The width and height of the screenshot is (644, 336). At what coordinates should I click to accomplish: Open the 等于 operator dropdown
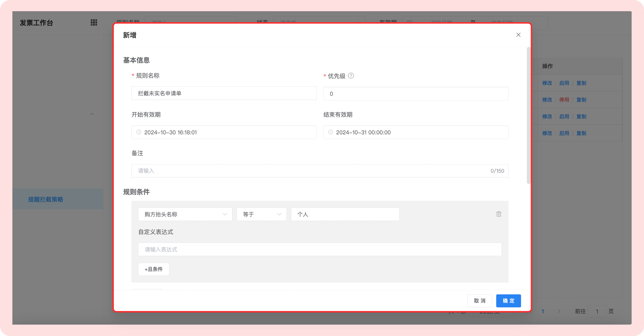(x=261, y=214)
